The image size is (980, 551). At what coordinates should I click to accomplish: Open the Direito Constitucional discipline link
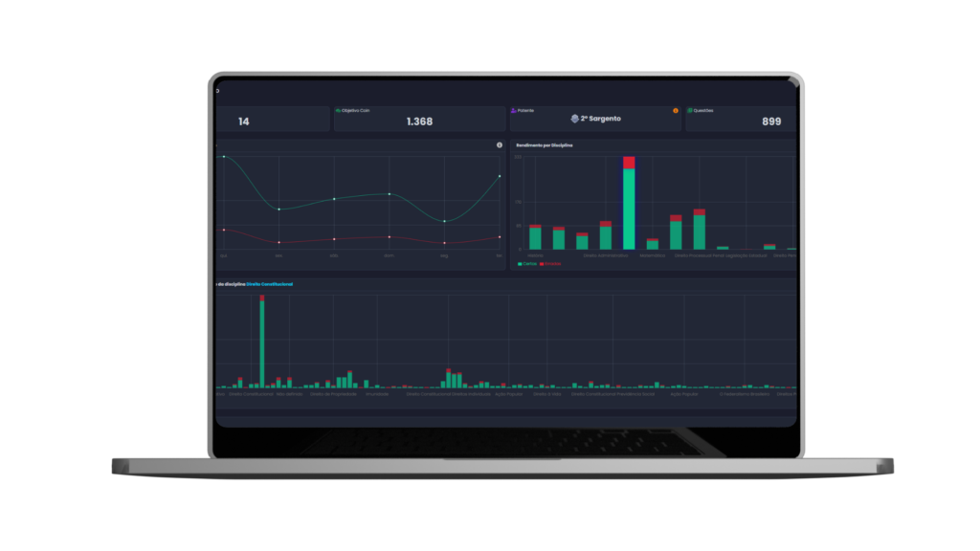(x=269, y=284)
